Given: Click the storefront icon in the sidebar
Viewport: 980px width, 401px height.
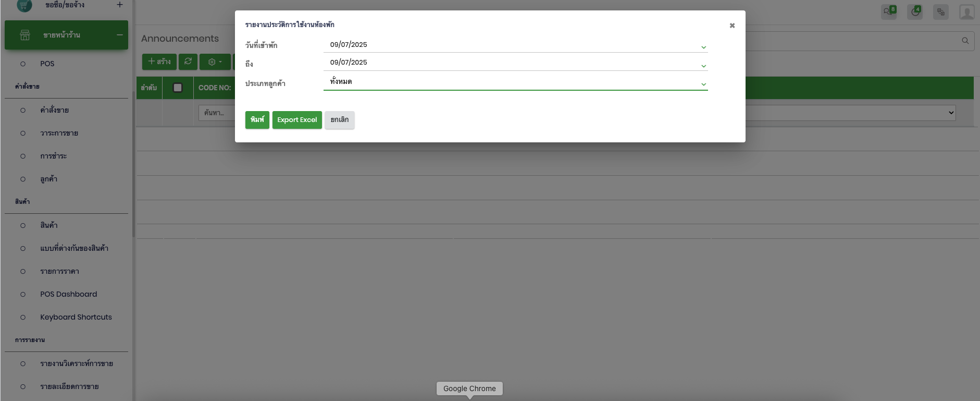Looking at the screenshot, I should coord(25,35).
